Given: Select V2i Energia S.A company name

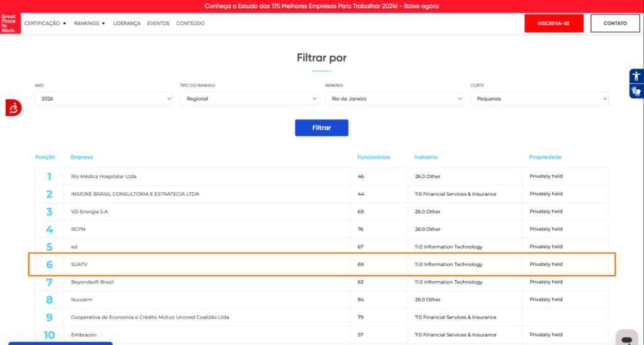Looking at the screenshot, I should coord(89,212).
